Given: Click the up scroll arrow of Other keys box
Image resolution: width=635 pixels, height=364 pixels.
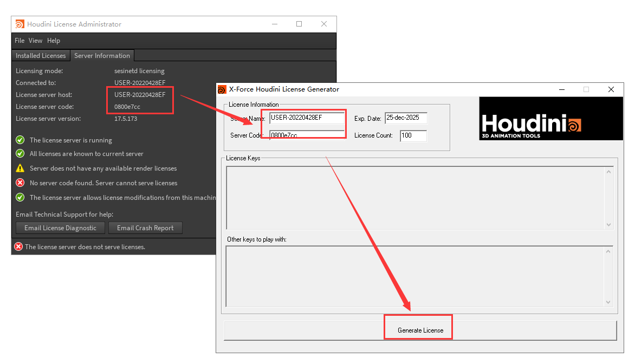Looking at the screenshot, I should (608, 251).
